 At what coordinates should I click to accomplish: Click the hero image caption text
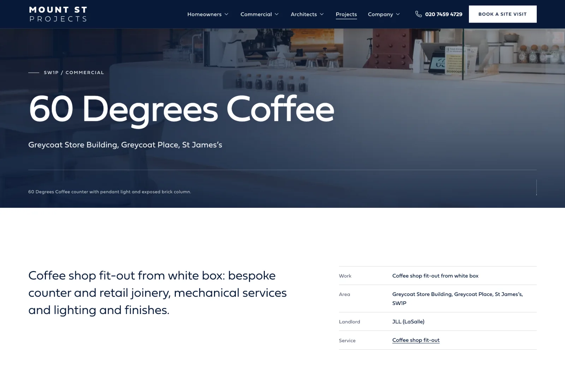tap(109, 192)
